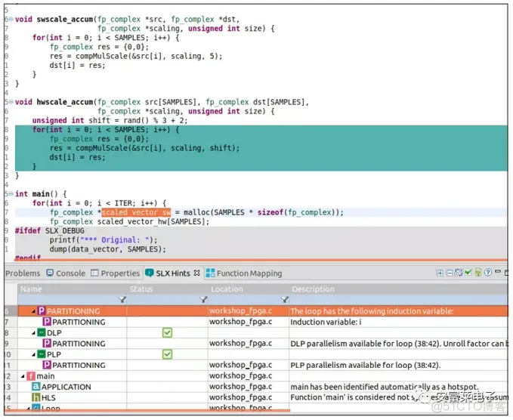
Task: Click the 'unsigned int shift = rand()' code line
Action: (x=110, y=120)
